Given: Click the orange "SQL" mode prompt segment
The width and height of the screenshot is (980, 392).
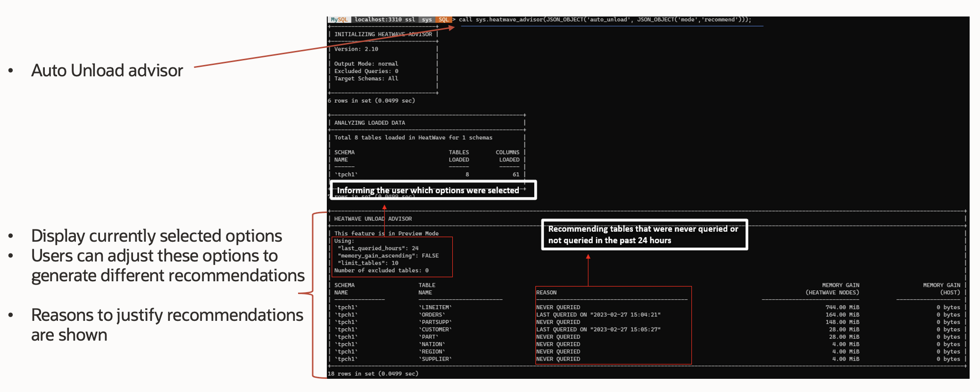Looking at the screenshot, I should [x=443, y=20].
